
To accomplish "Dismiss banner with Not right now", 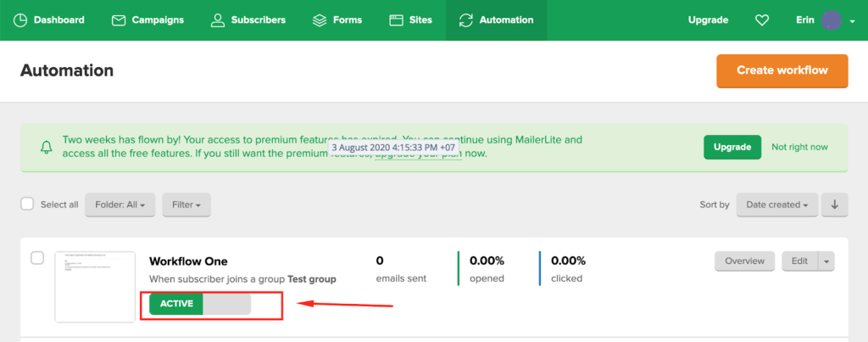I will [800, 147].
